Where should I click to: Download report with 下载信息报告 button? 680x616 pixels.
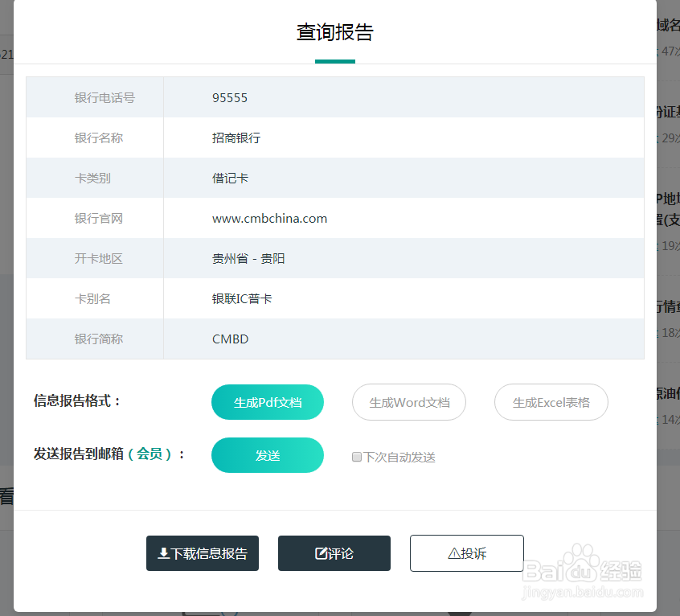point(203,553)
